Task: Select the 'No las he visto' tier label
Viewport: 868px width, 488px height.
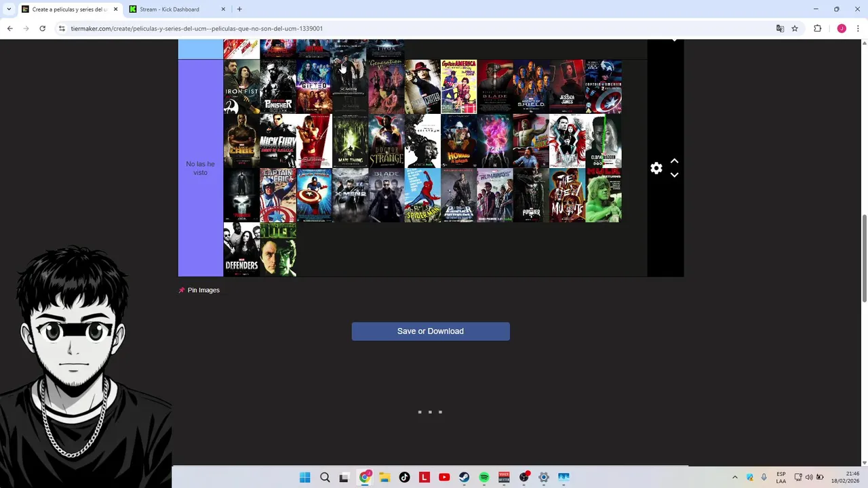Action: 200,168
